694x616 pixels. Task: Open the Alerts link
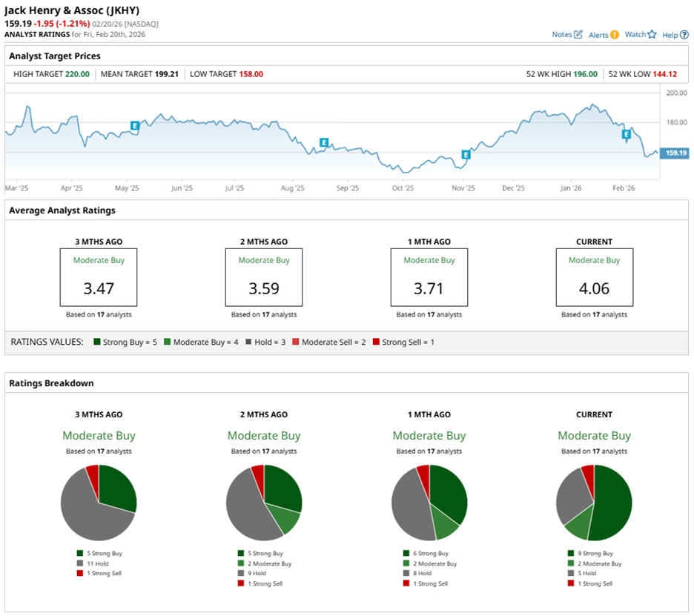tap(598, 35)
